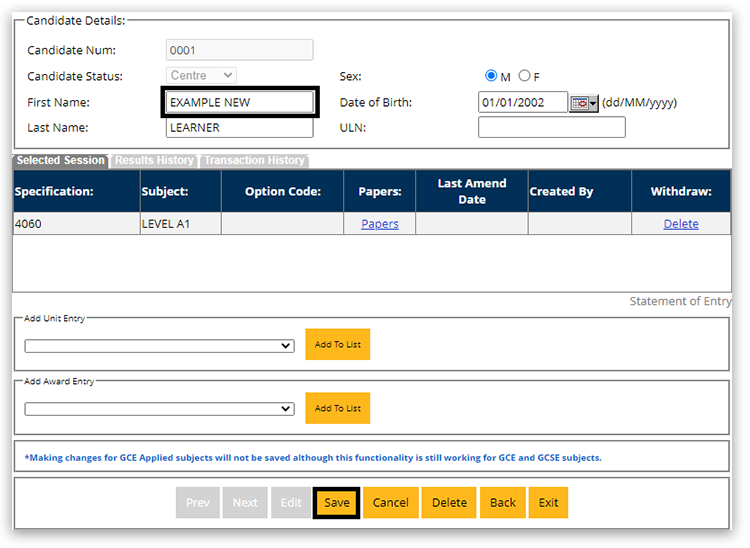Switch to the Results History tab
This screenshot has width=750, height=548.
pos(154,161)
